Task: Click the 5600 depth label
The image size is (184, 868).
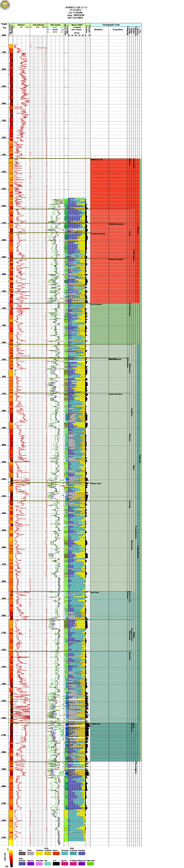Action: pos(3,718)
